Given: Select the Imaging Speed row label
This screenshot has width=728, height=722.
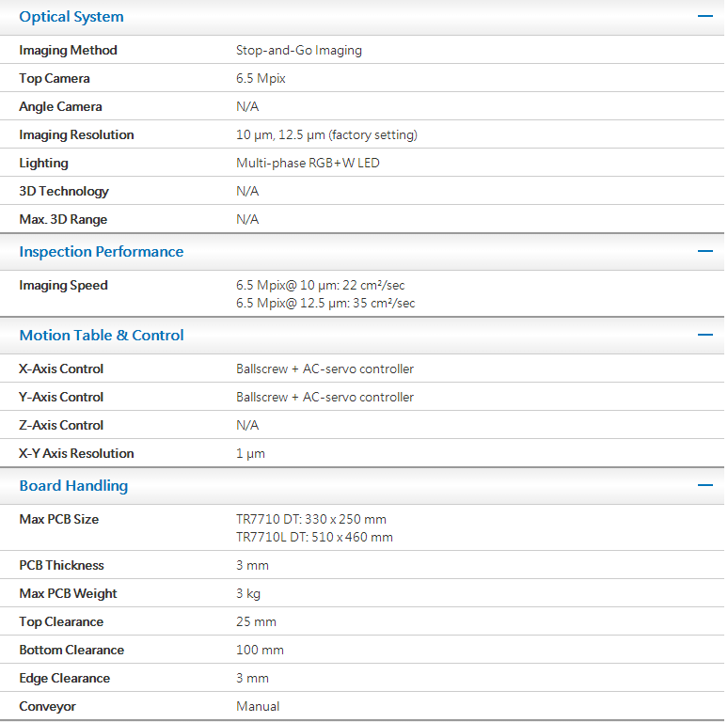Looking at the screenshot, I should click(64, 285).
